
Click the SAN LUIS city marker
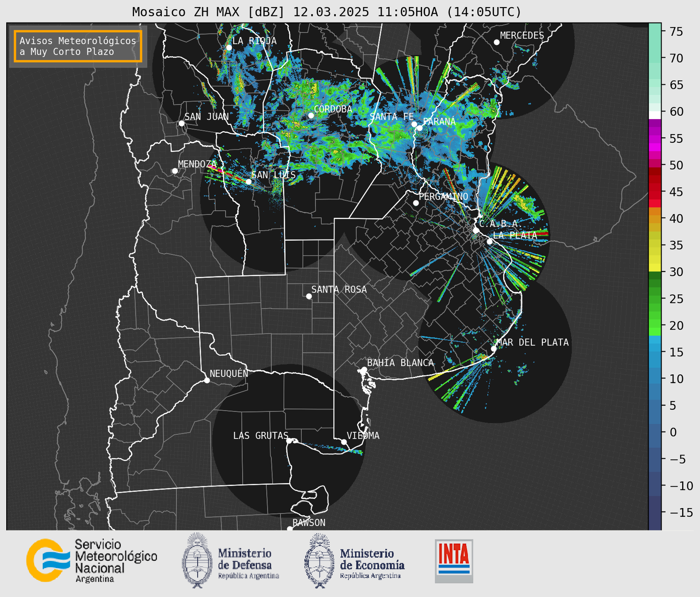[248, 181]
